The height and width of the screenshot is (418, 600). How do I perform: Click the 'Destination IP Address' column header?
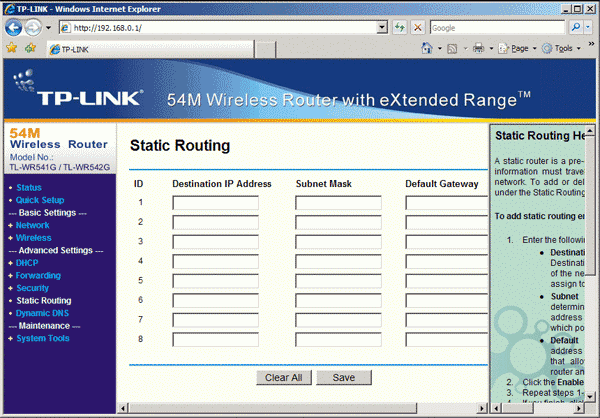222,184
